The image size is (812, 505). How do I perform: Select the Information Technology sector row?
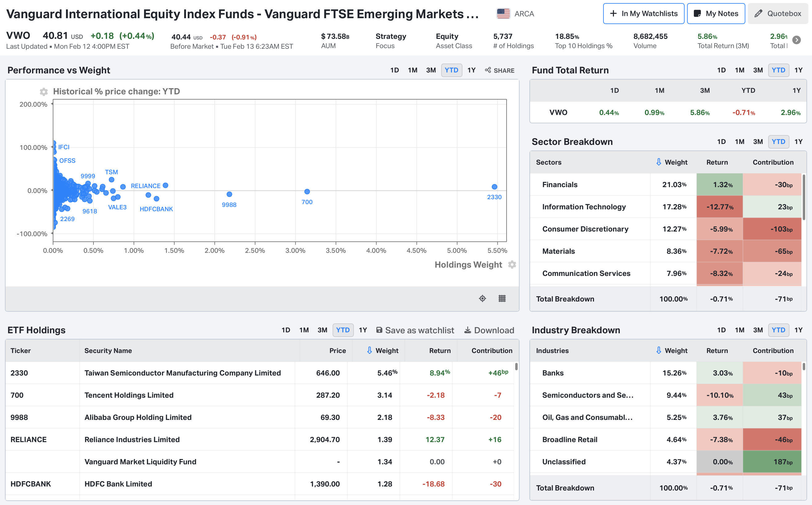(666, 207)
